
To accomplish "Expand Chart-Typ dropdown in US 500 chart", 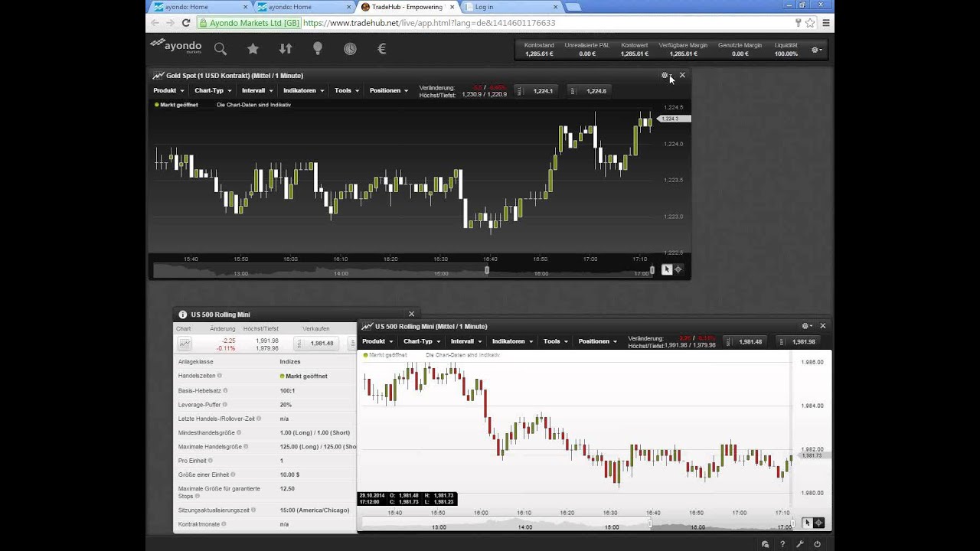I will [x=422, y=341].
